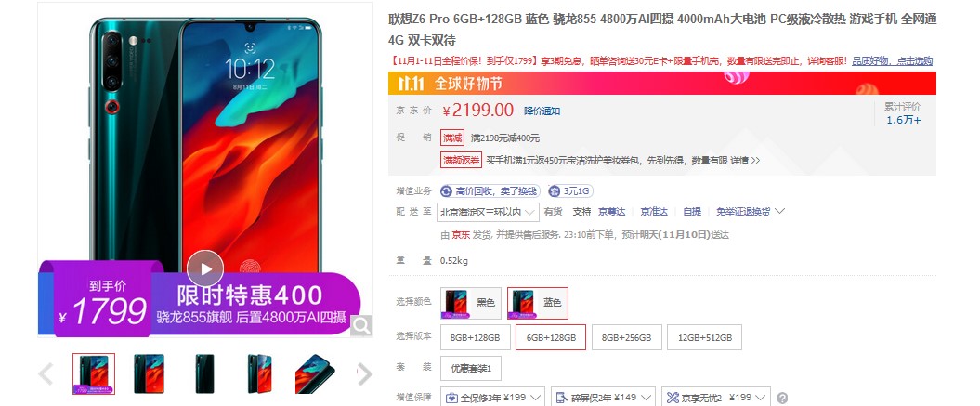Screen dimensions: 980x406
Task: Choose the 8GB+256GB version
Action: (626, 337)
